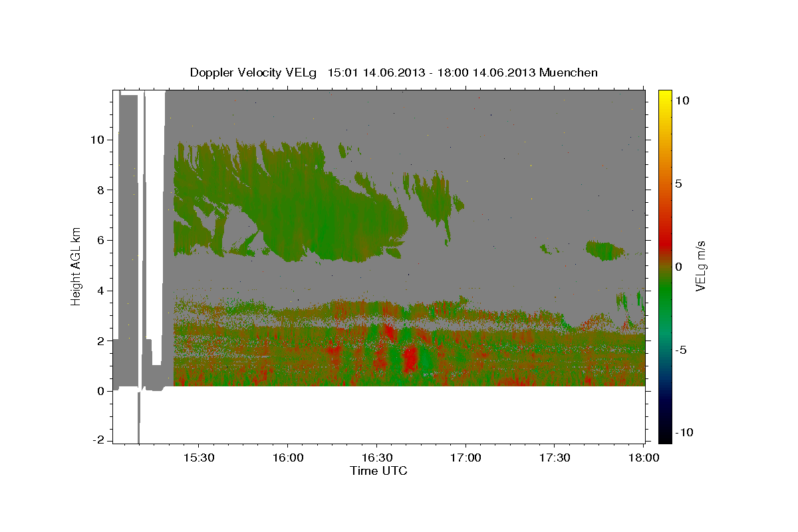Click the height axis value 8
The height and width of the screenshot is (532, 798).
[x=102, y=190]
